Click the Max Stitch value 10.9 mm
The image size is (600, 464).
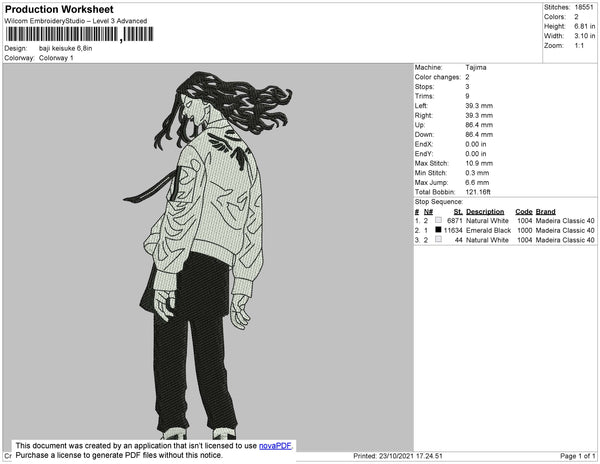[479, 163]
